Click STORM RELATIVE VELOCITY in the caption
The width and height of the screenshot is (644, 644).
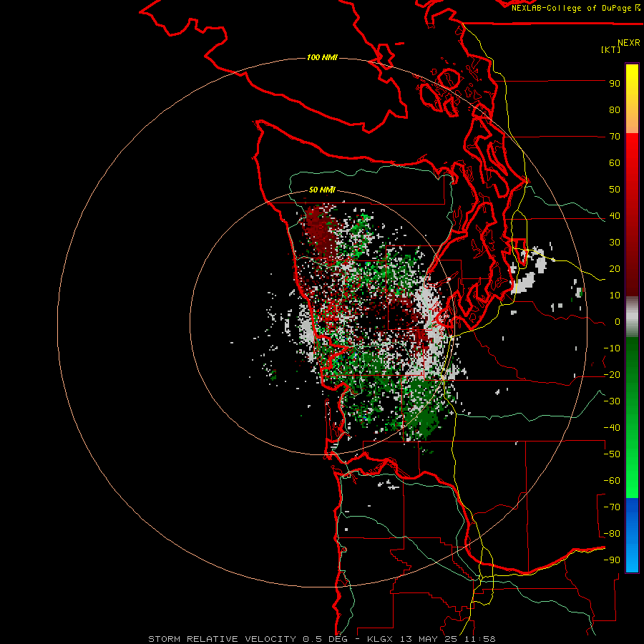click(223, 639)
